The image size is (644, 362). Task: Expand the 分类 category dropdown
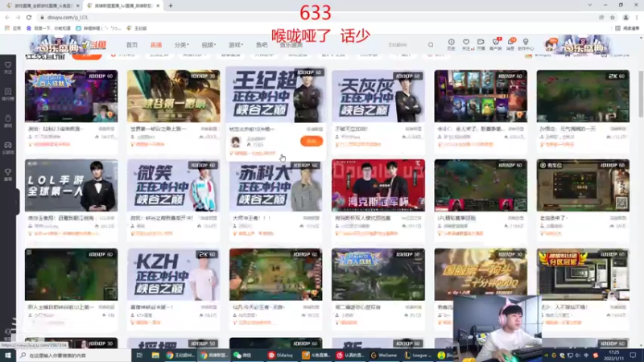pyautogui.click(x=181, y=45)
